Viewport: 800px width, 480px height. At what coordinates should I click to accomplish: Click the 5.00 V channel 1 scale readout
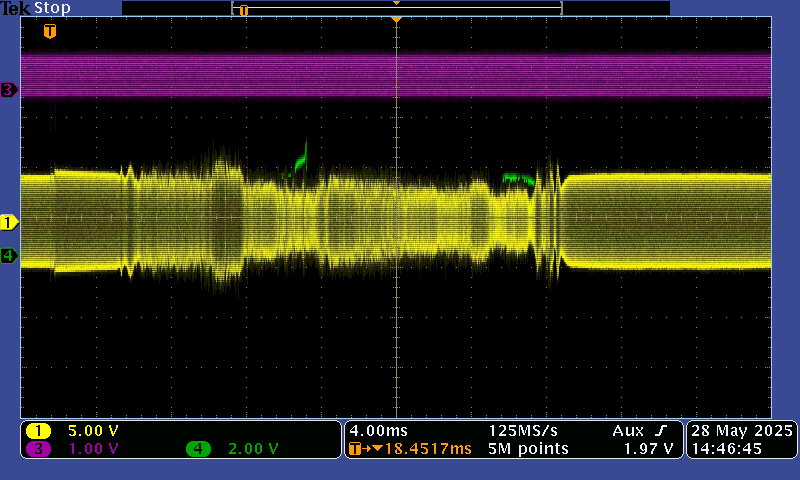[92, 431]
